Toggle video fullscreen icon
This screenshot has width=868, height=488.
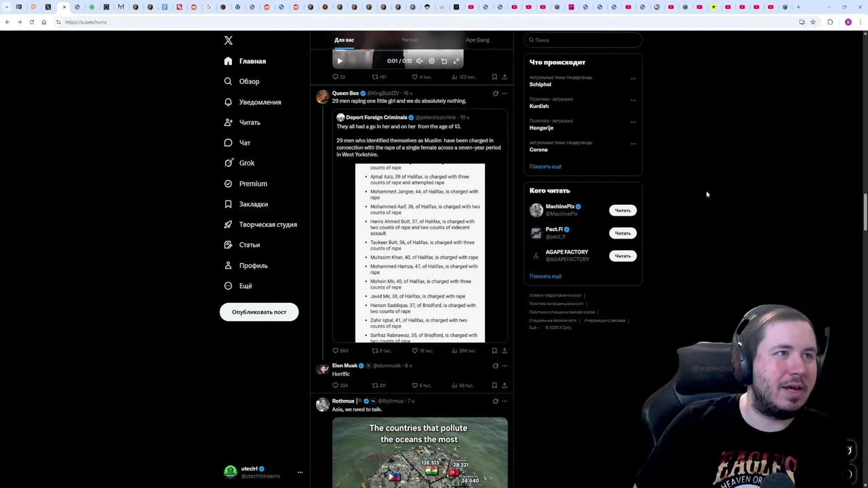click(456, 61)
